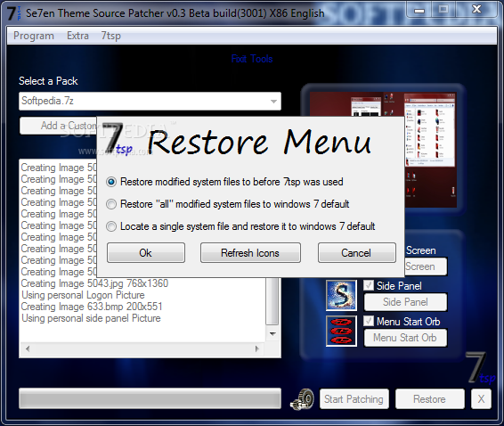
Task: Click log line 'Creating Image 633.bmp 200x551'
Action: (x=92, y=307)
